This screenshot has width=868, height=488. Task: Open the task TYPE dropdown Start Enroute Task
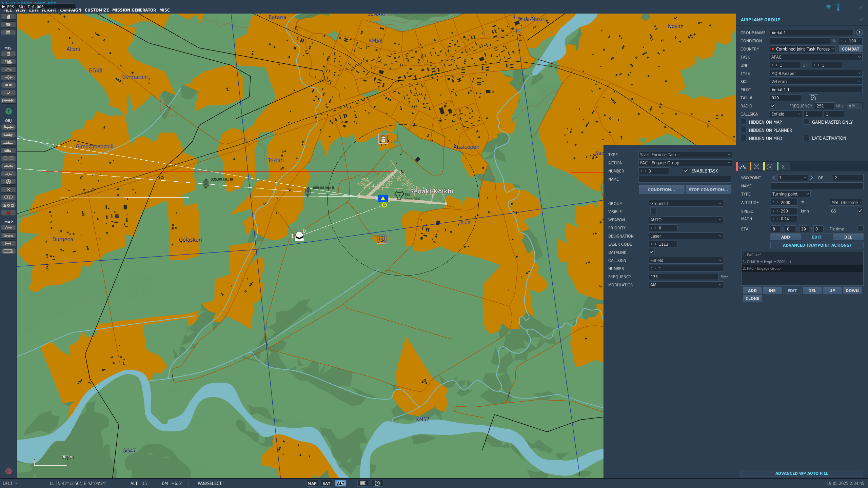pos(685,155)
